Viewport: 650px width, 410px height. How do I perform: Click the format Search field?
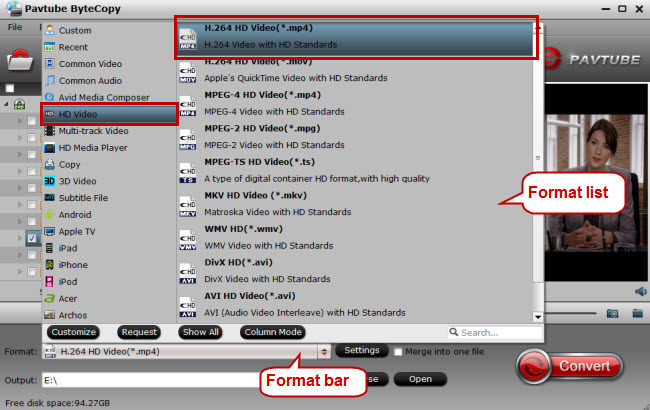[495, 332]
